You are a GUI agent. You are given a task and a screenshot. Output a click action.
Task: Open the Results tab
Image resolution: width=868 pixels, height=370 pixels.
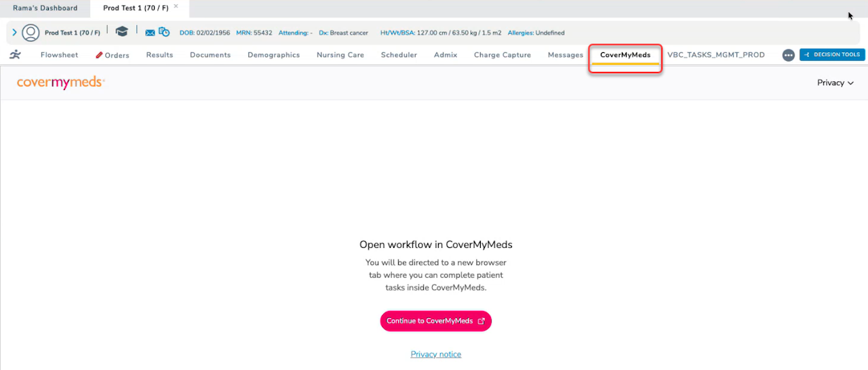tap(159, 55)
